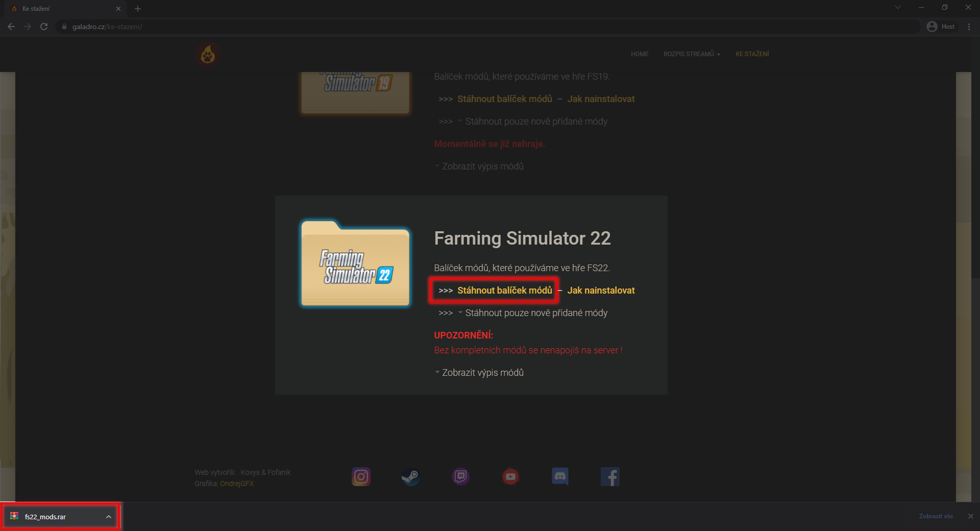Click text Momentálně se již nehraje.
The width and height of the screenshot is (980, 531).
point(489,144)
